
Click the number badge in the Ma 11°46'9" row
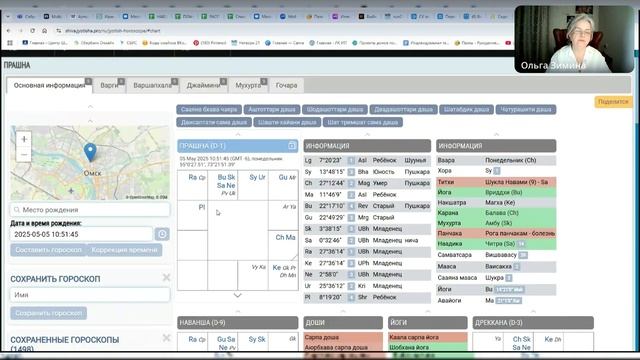pos(351,195)
